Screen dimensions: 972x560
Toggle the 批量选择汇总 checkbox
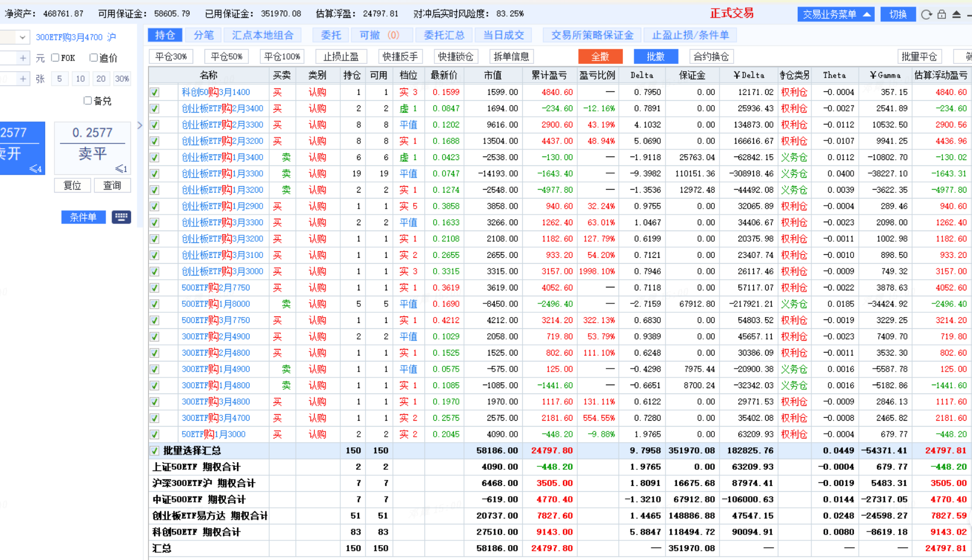point(155,451)
